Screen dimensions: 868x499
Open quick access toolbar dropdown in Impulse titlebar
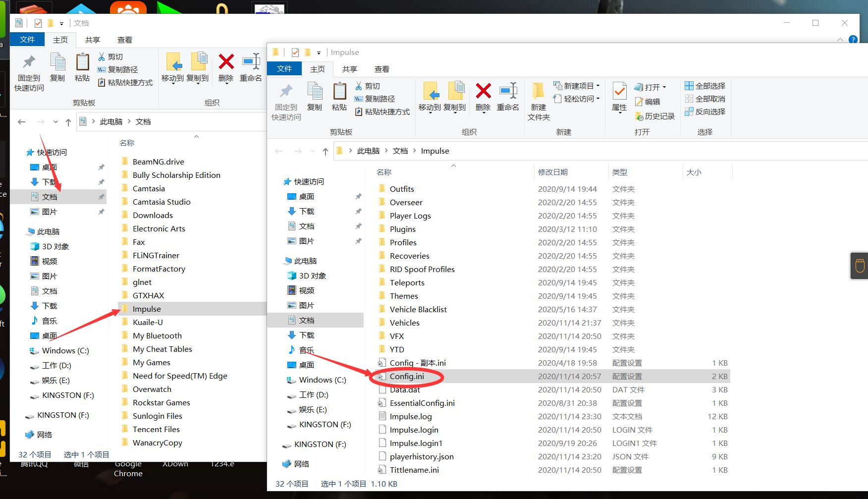click(319, 53)
